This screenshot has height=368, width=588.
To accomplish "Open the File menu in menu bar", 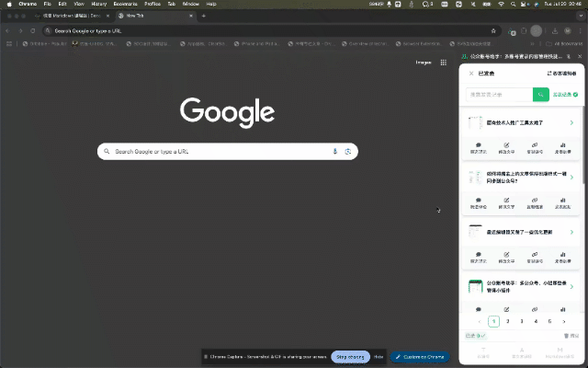I will (x=47, y=4).
